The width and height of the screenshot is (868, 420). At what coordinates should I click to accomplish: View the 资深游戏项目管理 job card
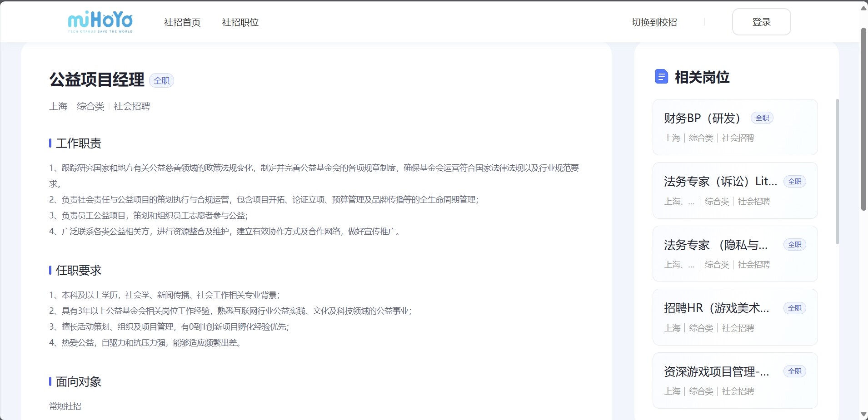(x=734, y=380)
